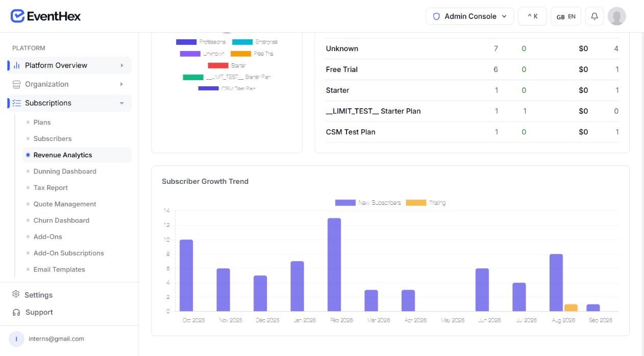The image size is (644, 356).
Task: Toggle Starter legend swatch in pie chart
Action: pyautogui.click(x=218, y=65)
